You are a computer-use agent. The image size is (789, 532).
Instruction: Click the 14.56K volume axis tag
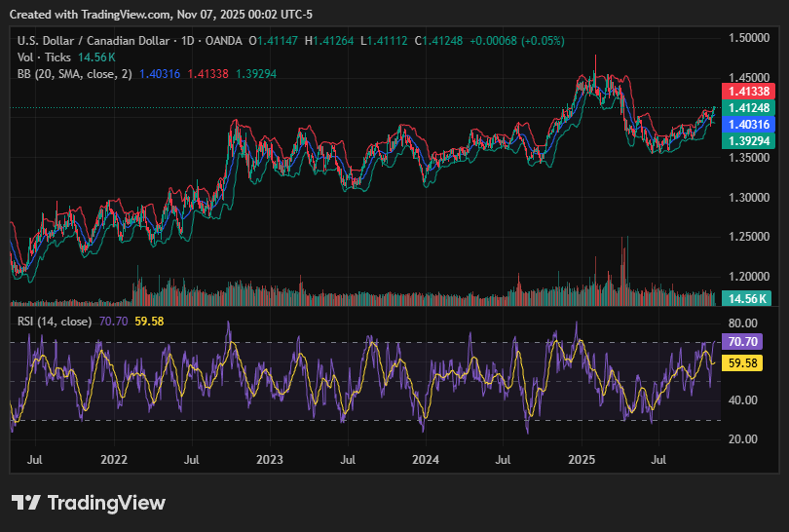(x=751, y=298)
